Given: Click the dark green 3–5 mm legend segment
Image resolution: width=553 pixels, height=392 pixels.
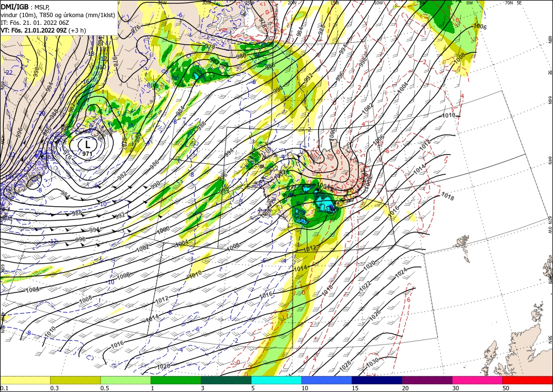Looking at the screenshot, I should pyautogui.click(x=226, y=380).
